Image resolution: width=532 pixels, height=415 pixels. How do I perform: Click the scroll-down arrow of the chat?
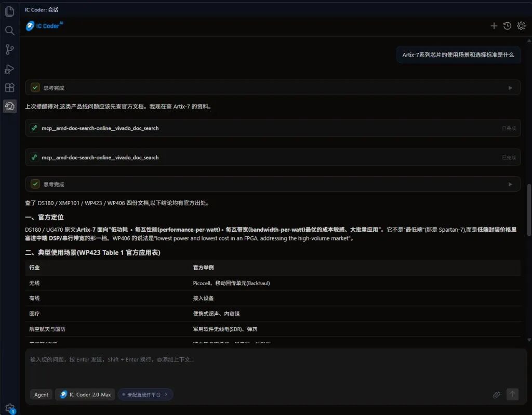click(529, 340)
